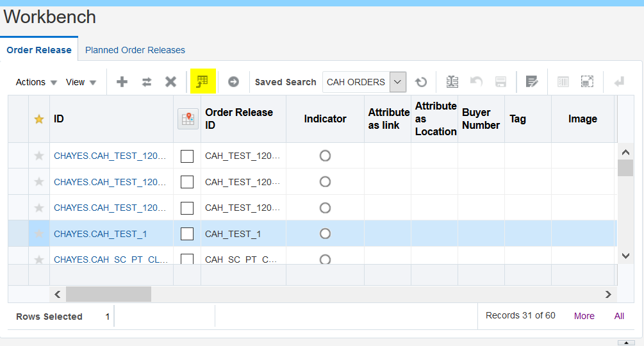Click the plus icon to add a new record
This screenshot has height=346, width=644.
coord(122,82)
